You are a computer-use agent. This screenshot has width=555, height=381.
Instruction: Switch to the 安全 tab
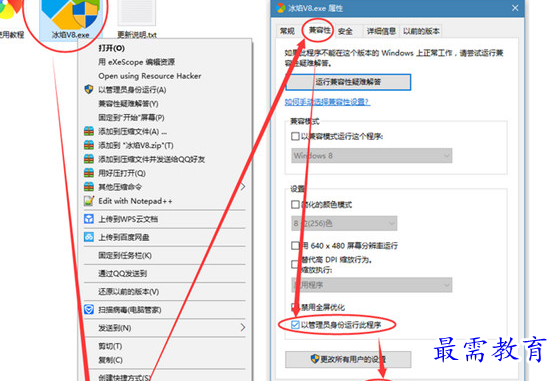pyautogui.click(x=345, y=31)
